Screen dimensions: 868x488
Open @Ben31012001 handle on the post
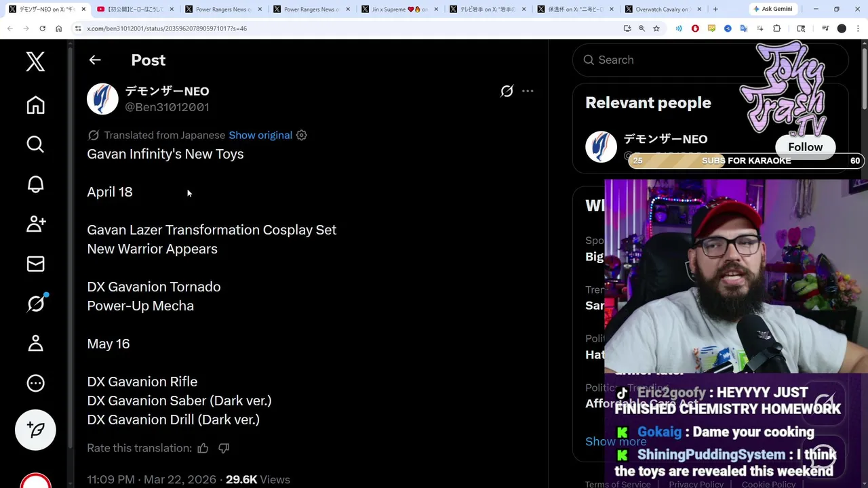[167, 107]
